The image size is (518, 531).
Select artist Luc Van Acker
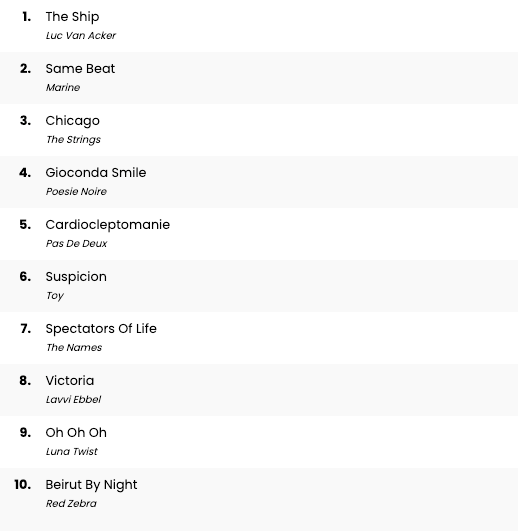(x=81, y=36)
